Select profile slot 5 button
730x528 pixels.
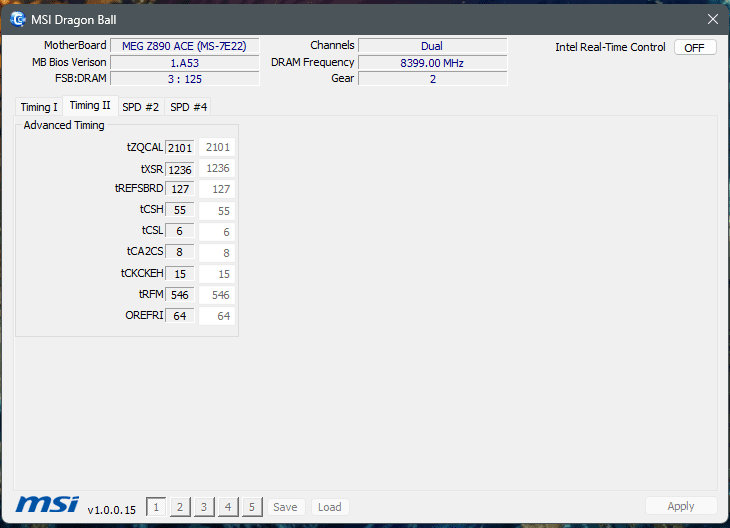[252, 507]
